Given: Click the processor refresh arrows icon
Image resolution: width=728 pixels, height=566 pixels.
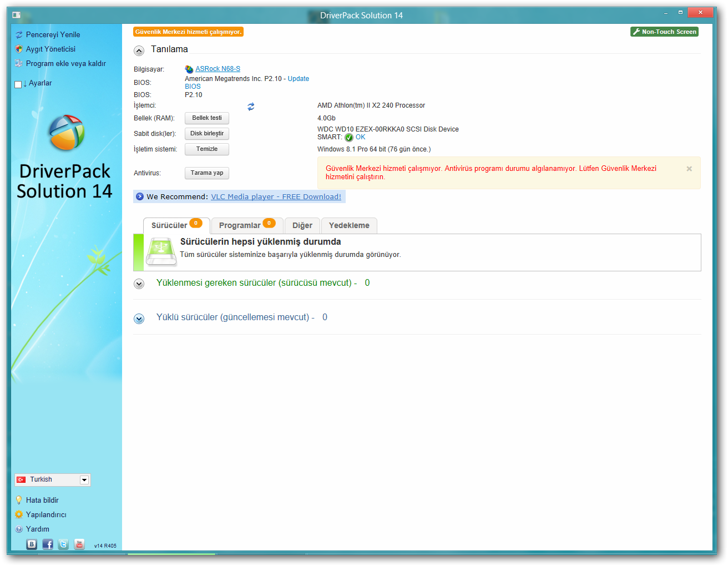Looking at the screenshot, I should pyautogui.click(x=251, y=107).
